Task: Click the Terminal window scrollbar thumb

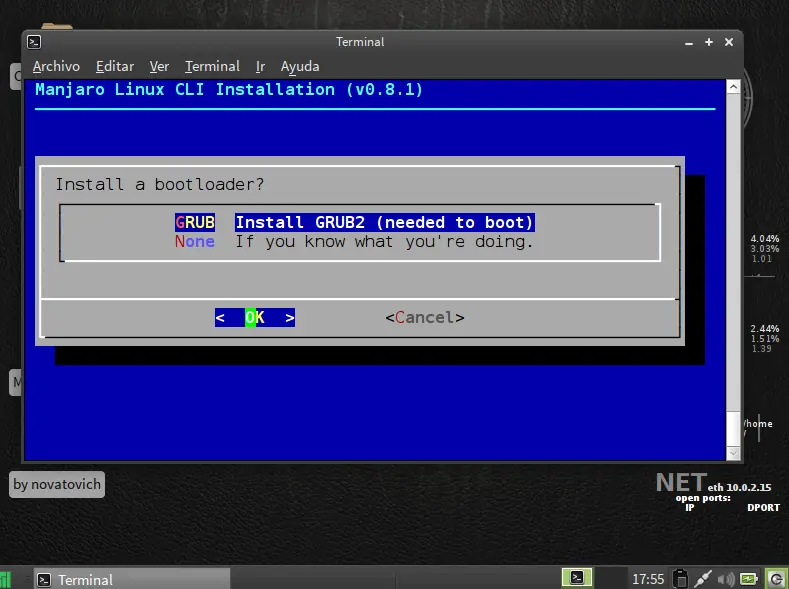Action: 733,430
